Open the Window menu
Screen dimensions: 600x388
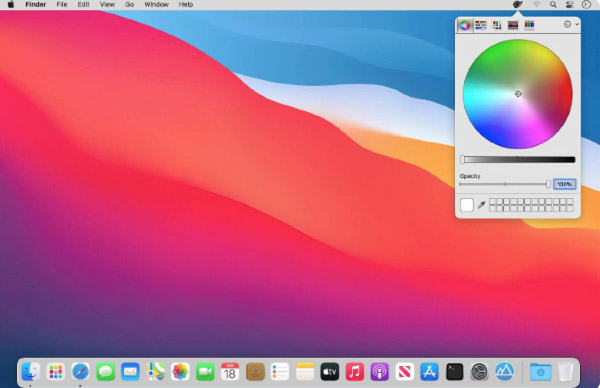click(156, 5)
